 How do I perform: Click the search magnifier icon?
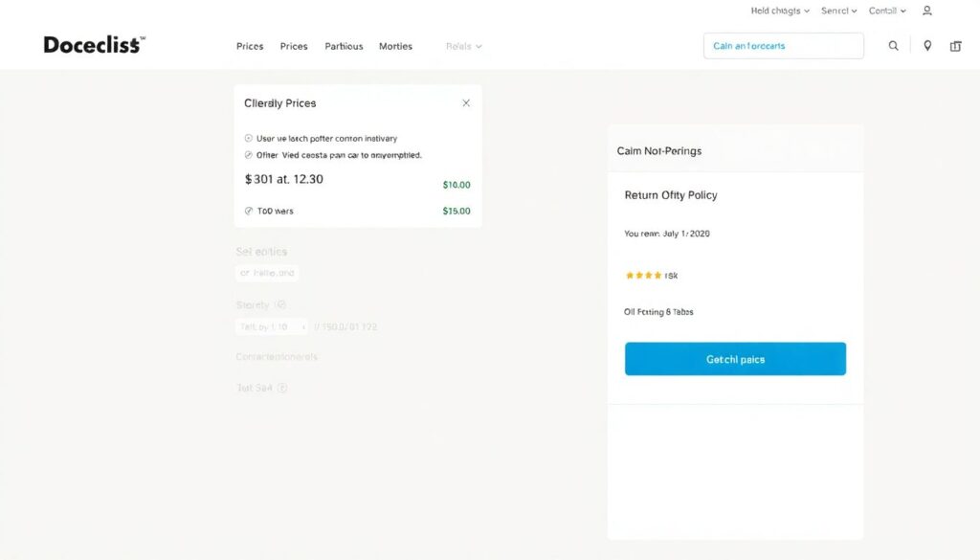click(893, 46)
